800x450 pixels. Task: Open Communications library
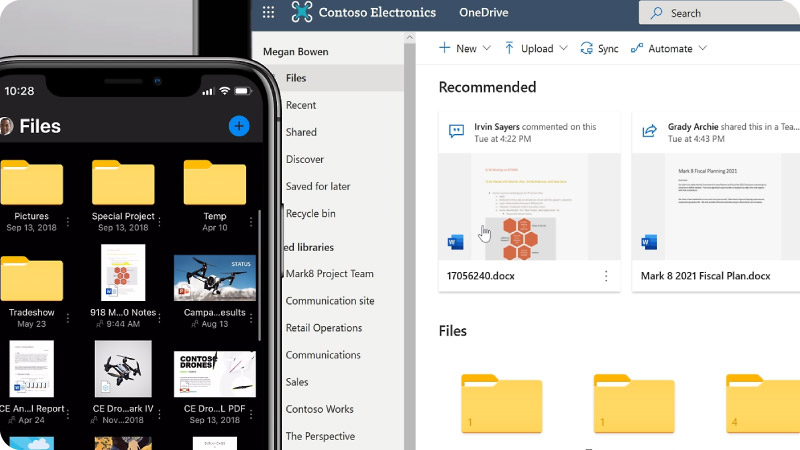[323, 355]
